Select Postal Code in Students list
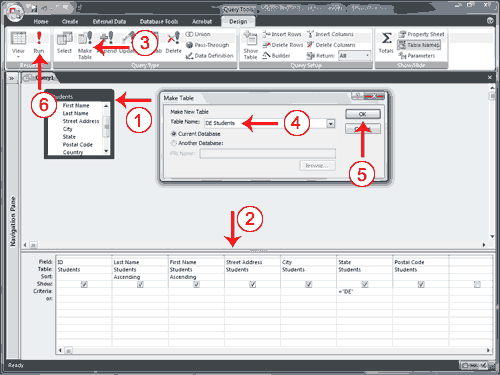Image resolution: width=500 pixels, height=375 pixels. [78, 145]
